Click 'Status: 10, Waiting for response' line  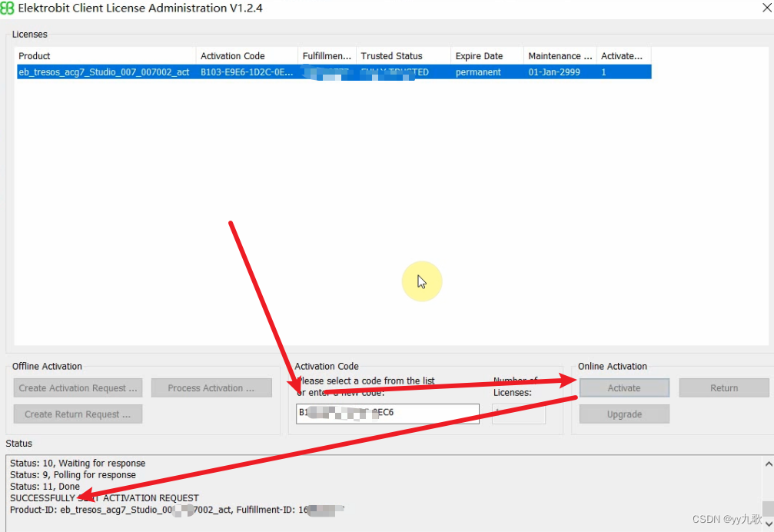pos(78,463)
